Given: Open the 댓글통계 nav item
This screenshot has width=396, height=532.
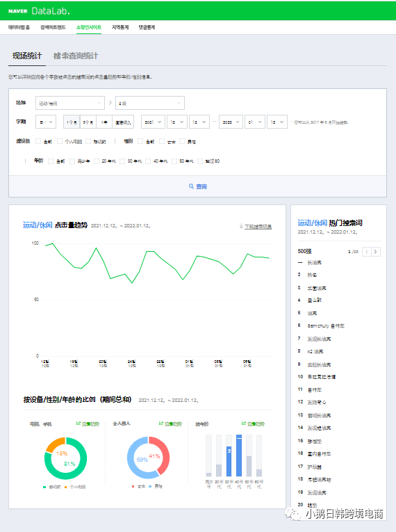Looking at the screenshot, I should click(147, 28).
